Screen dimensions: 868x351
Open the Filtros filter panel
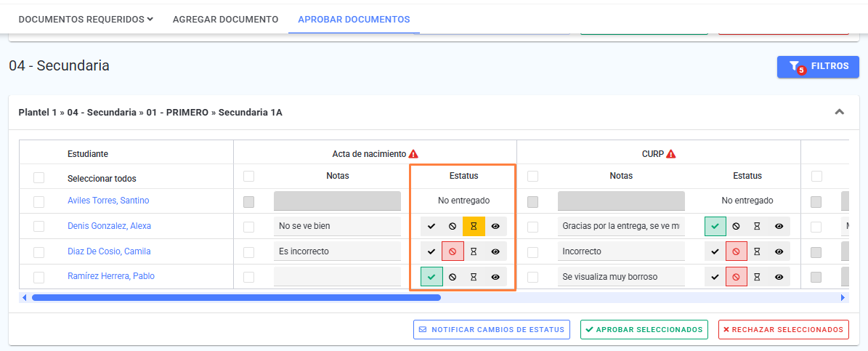point(818,66)
